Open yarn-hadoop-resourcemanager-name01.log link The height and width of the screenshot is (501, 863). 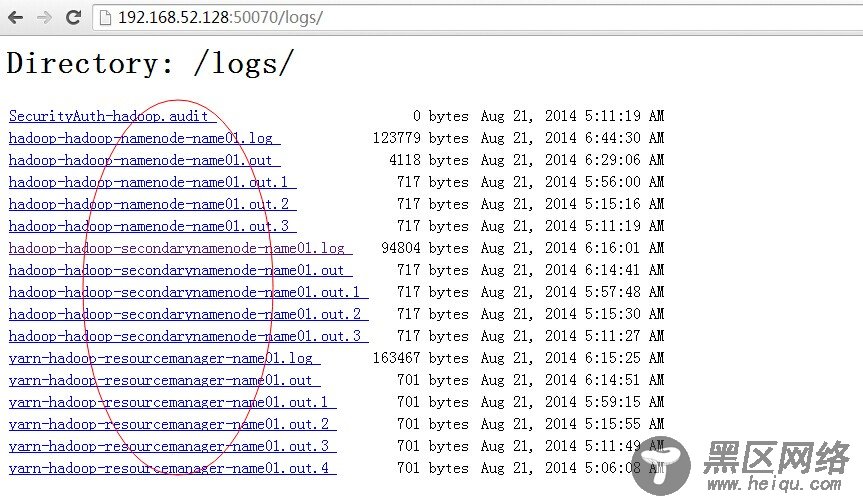pos(165,358)
